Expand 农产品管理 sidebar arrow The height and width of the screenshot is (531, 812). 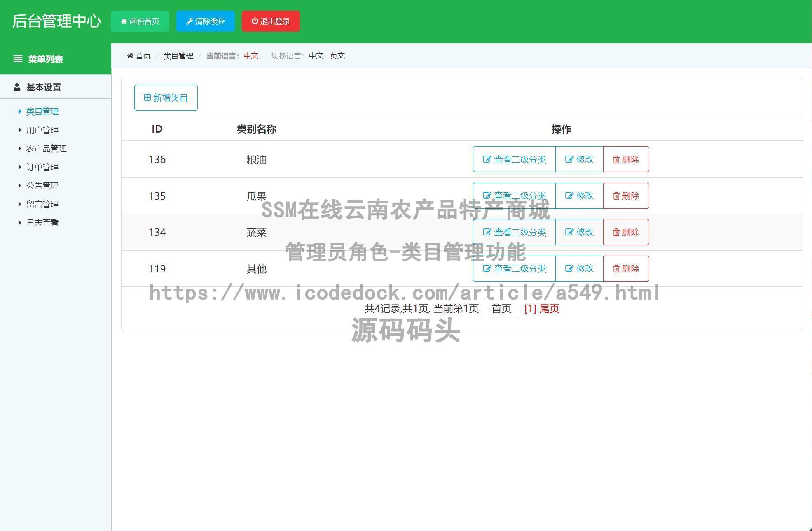19,149
